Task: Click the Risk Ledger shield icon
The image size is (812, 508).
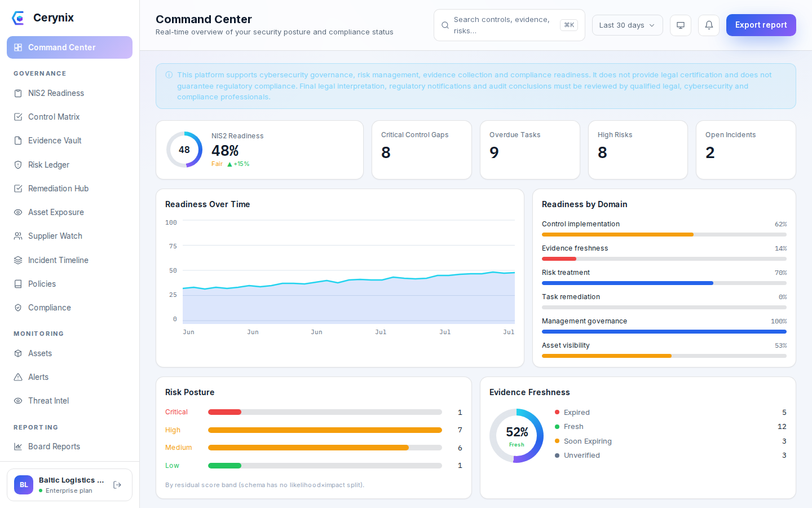Action: pyautogui.click(x=18, y=165)
